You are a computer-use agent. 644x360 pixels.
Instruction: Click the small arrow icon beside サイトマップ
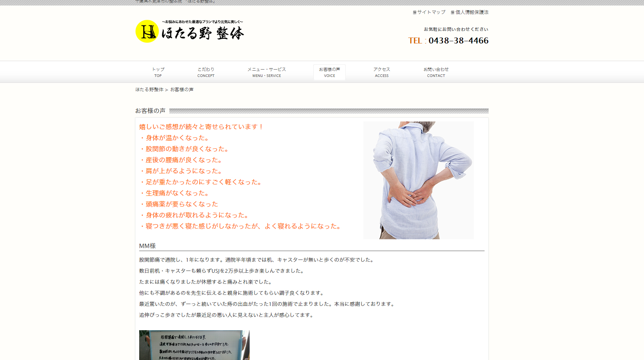point(415,13)
